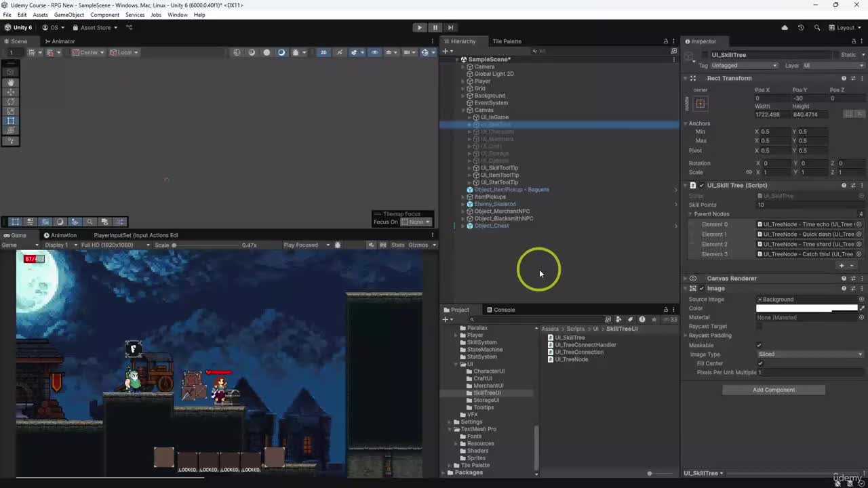Select the tilemap Picker magnifier tool
This screenshot has height=488, width=868.
tap(90, 222)
